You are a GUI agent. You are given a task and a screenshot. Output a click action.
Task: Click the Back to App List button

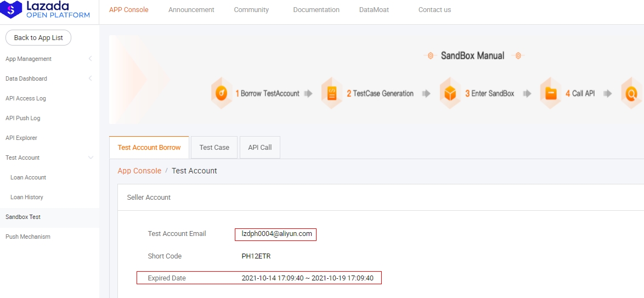pyautogui.click(x=38, y=38)
